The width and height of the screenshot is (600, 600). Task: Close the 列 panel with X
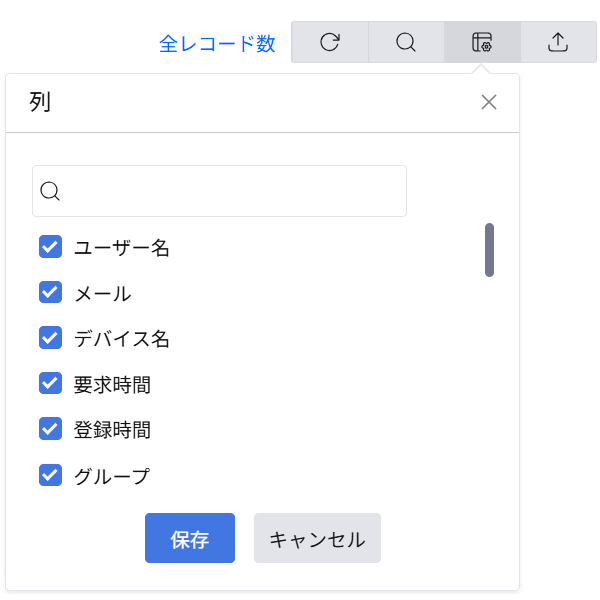(x=489, y=102)
